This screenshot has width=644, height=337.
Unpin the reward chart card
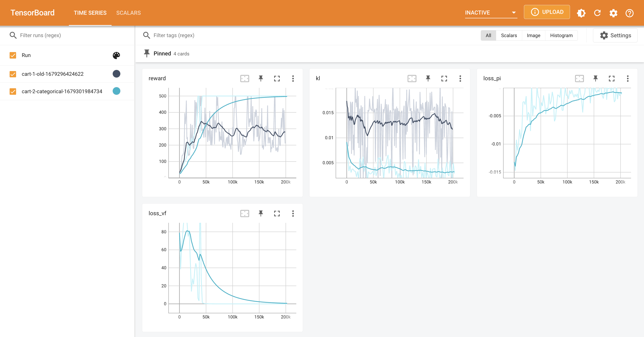(261, 78)
